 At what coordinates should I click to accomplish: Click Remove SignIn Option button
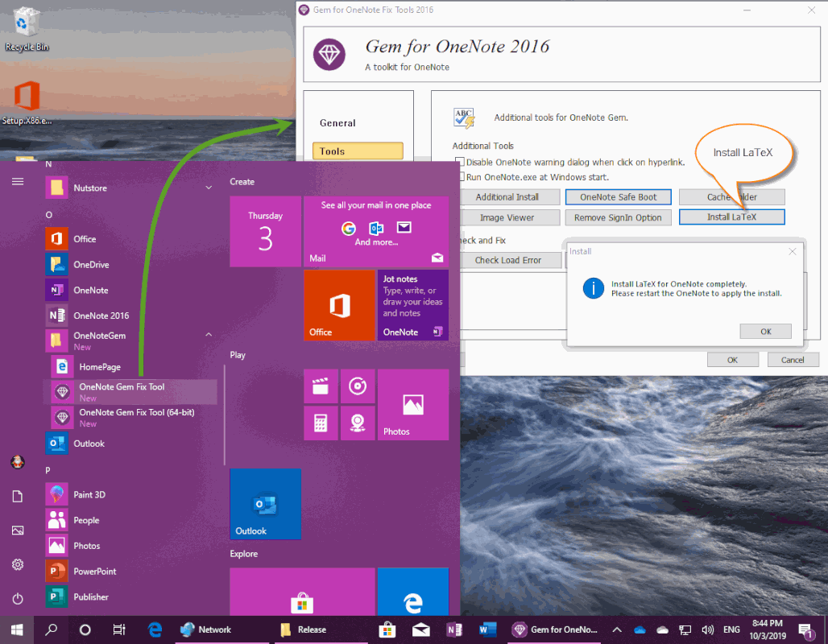coord(618,217)
